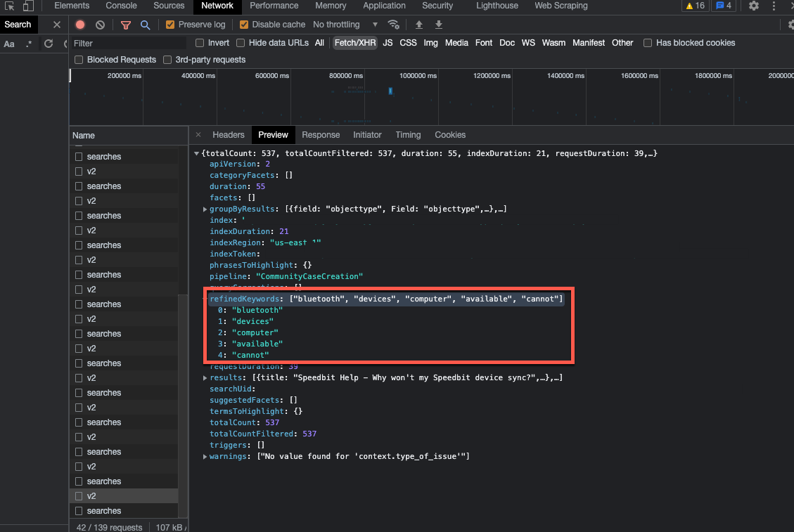Toggle the red filter funnel icon
Screen dimensions: 794x532
(x=126, y=25)
